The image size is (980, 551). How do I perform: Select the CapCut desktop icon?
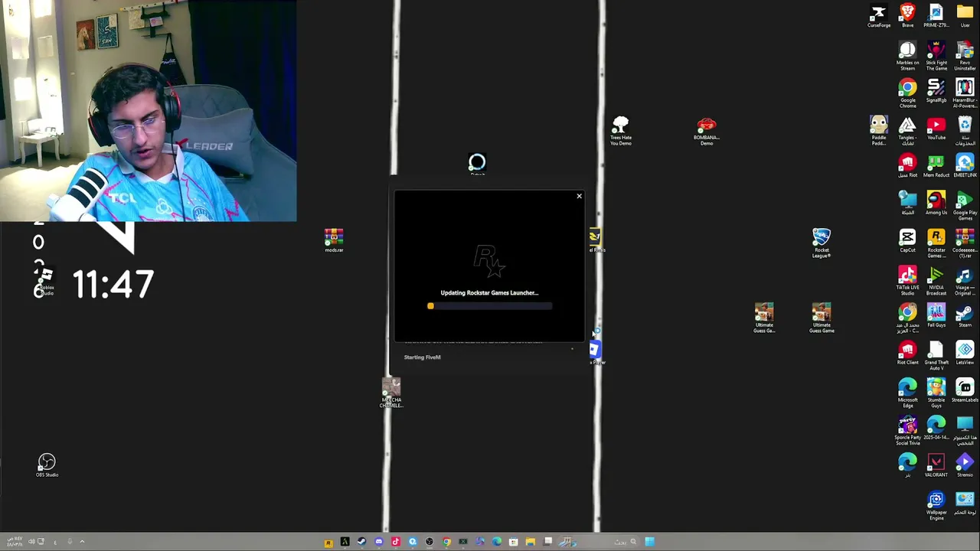coord(907,241)
